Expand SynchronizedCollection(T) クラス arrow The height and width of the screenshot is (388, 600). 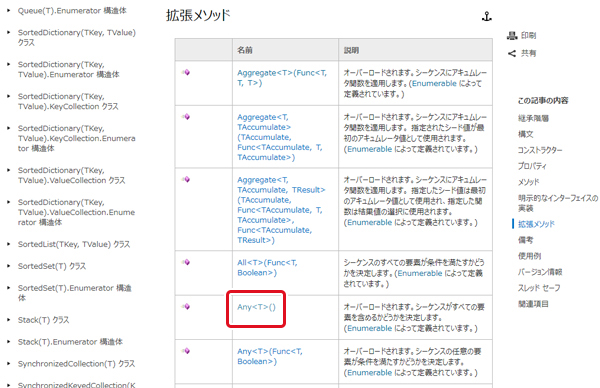(x=8, y=363)
